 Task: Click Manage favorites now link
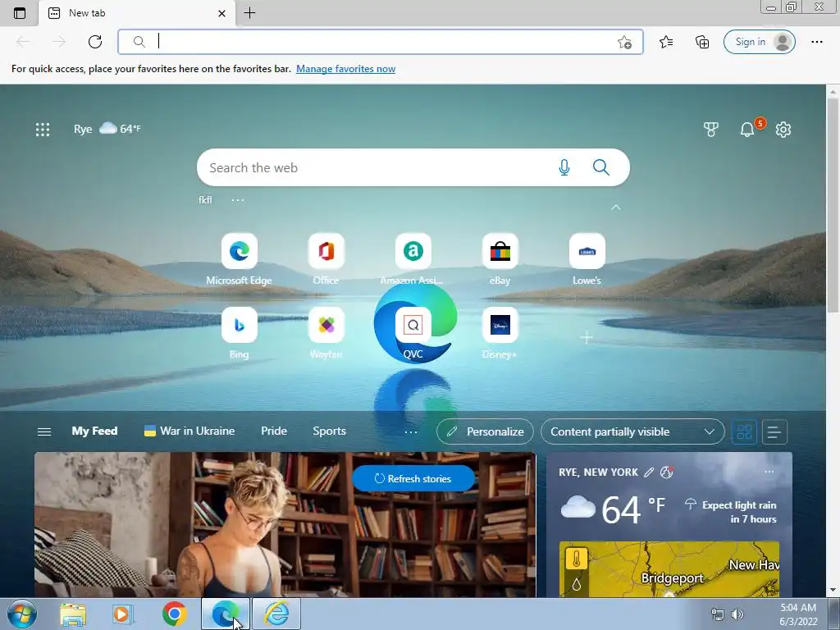point(345,69)
